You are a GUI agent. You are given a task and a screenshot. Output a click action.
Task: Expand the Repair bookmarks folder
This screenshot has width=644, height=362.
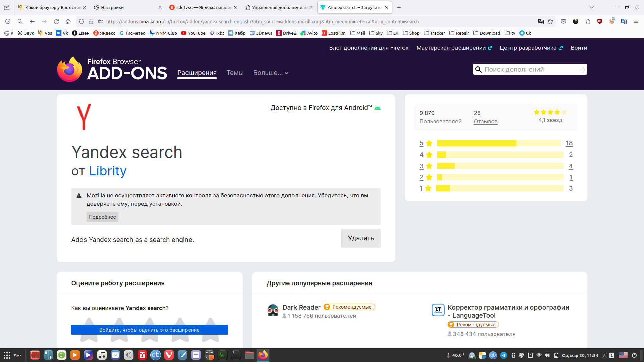[459, 33]
